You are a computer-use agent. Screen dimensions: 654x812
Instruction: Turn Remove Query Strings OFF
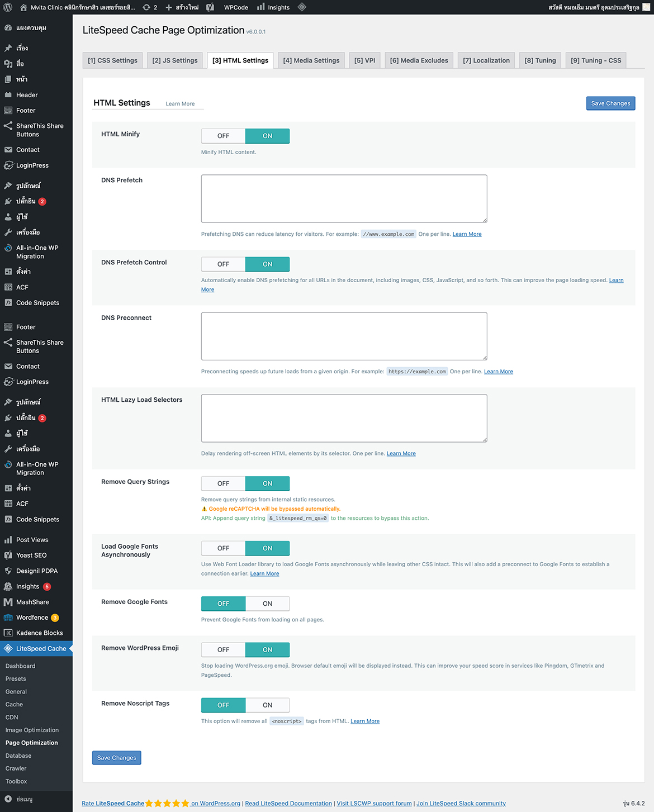[x=223, y=483]
